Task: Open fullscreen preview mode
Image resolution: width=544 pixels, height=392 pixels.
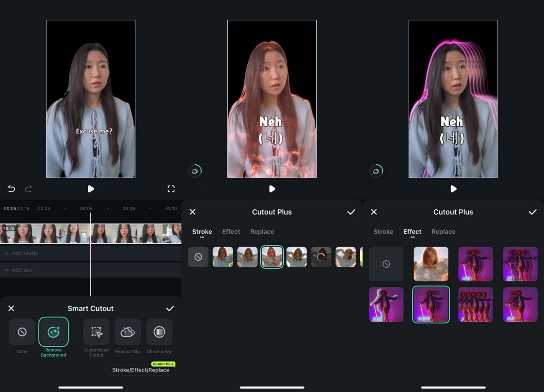Action: click(171, 189)
